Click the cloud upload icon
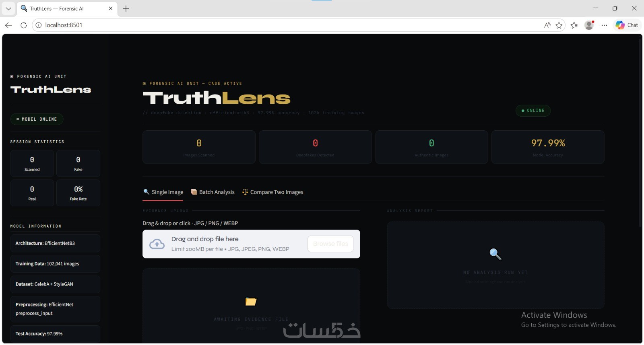 tap(157, 244)
